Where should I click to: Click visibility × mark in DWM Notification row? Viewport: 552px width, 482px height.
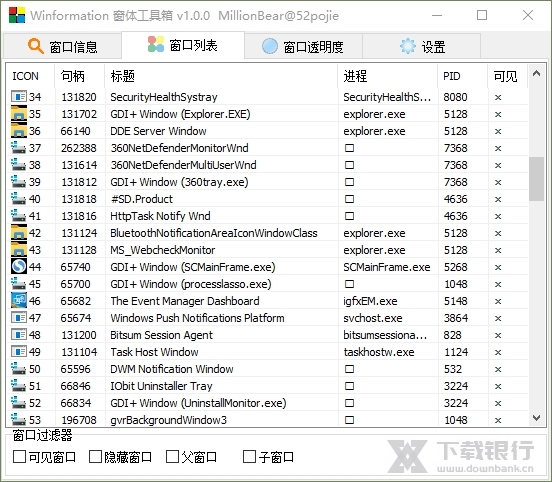(498, 369)
